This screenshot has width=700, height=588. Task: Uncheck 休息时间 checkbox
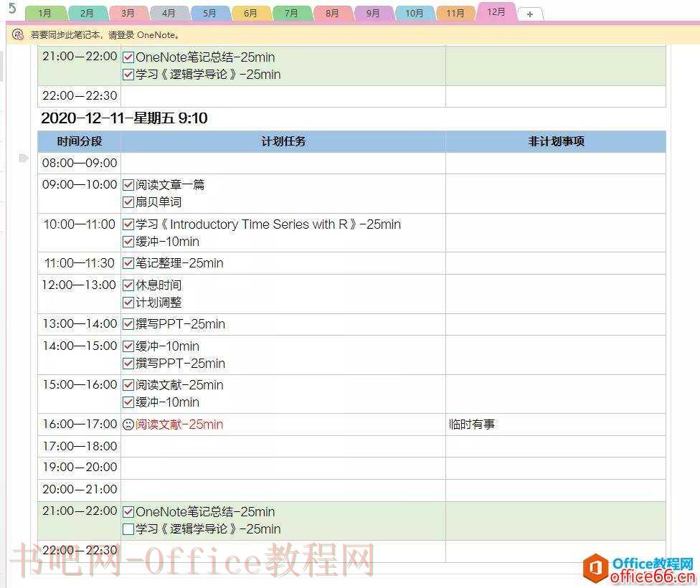(x=128, y=285)
